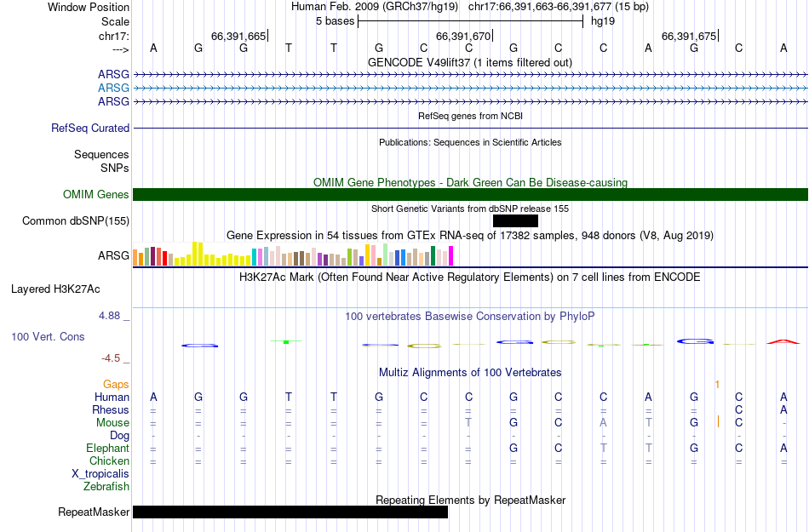Click the chr17: ruler label

pos(114,36)
